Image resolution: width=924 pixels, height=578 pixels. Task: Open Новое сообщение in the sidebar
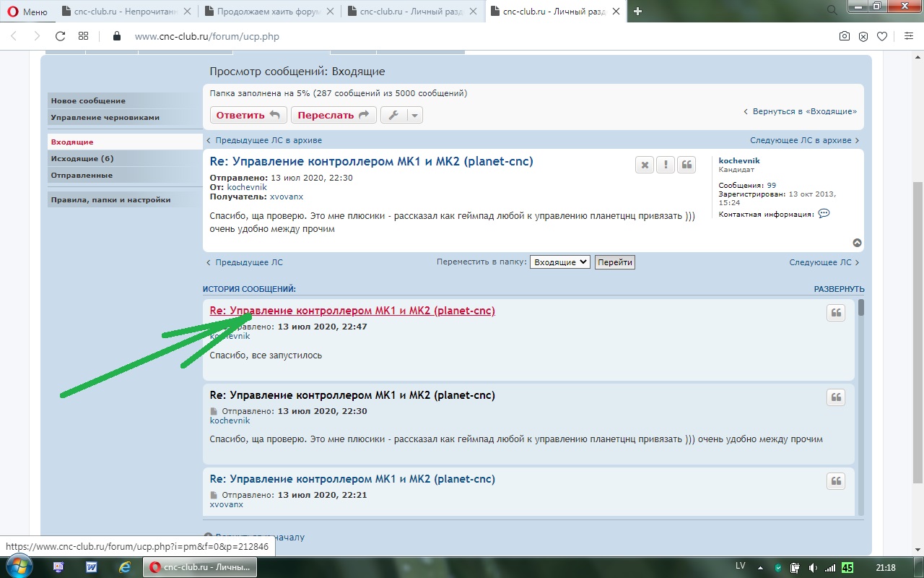click(124, 100)
